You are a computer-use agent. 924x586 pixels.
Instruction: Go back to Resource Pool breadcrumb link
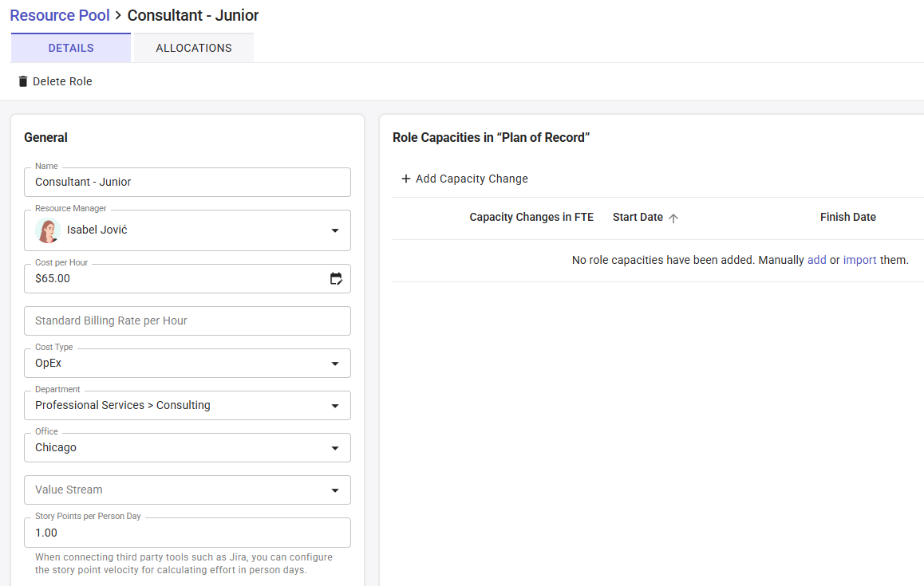click(x=60, y=15)
